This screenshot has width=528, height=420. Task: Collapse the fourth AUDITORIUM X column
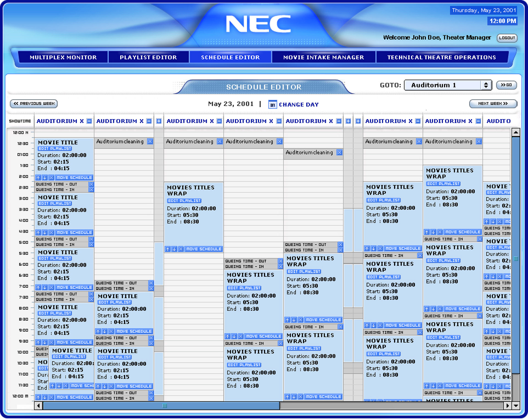point(279,121)
